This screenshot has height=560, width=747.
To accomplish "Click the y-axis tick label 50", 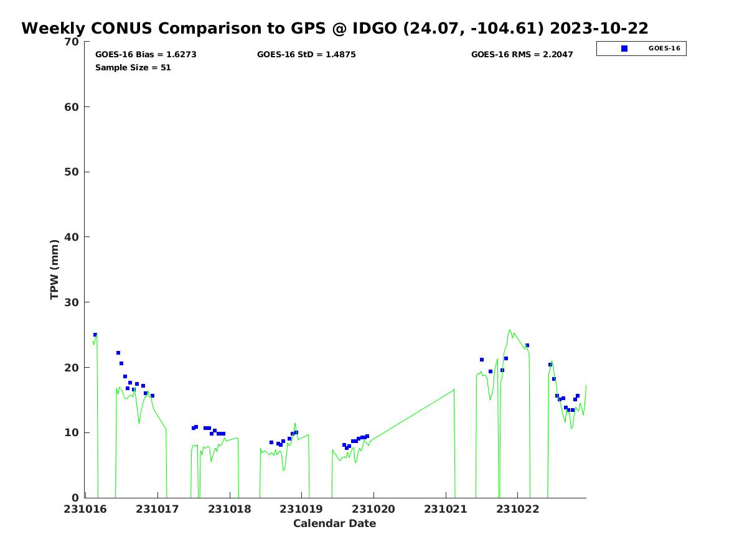I will [72, 172].
